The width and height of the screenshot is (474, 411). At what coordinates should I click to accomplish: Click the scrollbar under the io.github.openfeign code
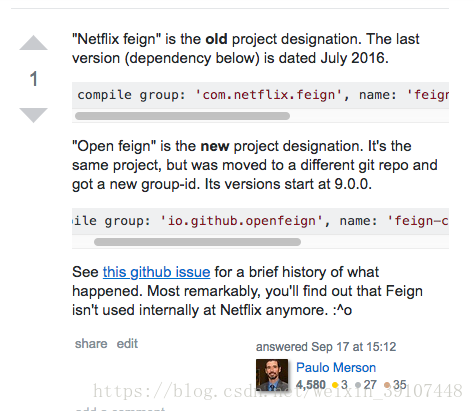tap(197, 242)
